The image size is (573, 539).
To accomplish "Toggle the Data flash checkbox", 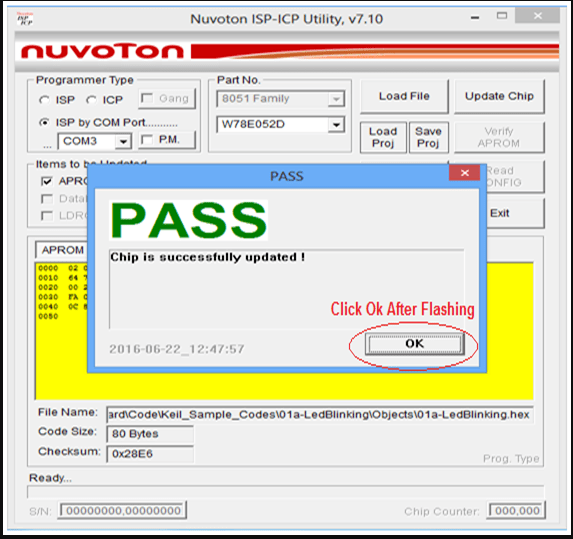I will coord(47,199).
